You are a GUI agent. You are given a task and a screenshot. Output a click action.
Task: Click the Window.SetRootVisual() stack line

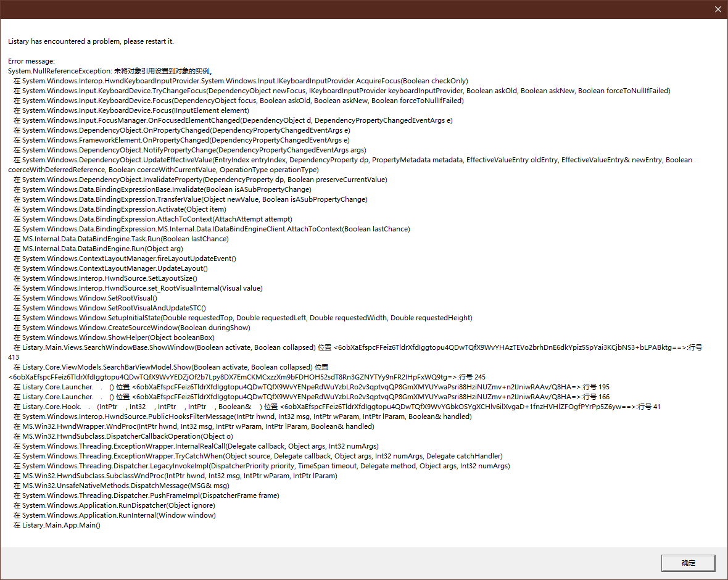(x=85, y=298)
